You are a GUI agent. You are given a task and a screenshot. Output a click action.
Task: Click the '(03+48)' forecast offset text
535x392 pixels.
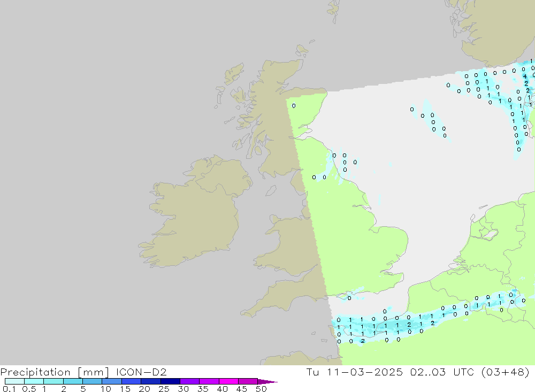pos(506,372)
